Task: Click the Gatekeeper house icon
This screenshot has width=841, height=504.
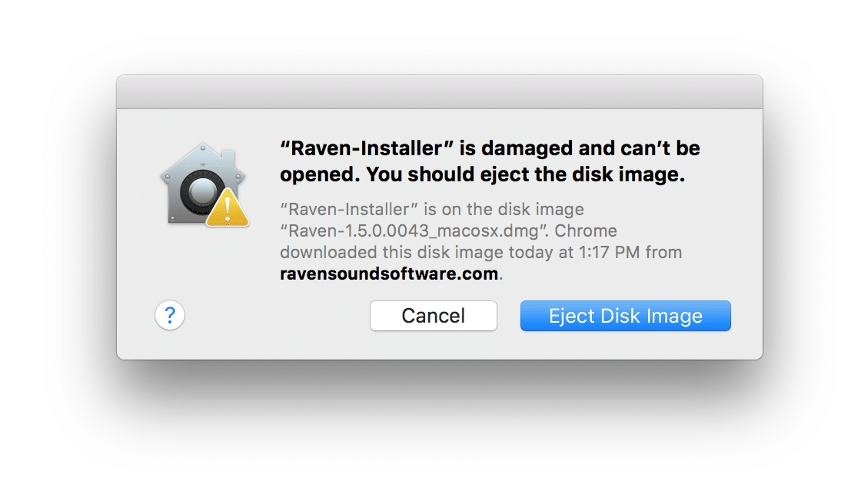Action: (x=203, y=184)
